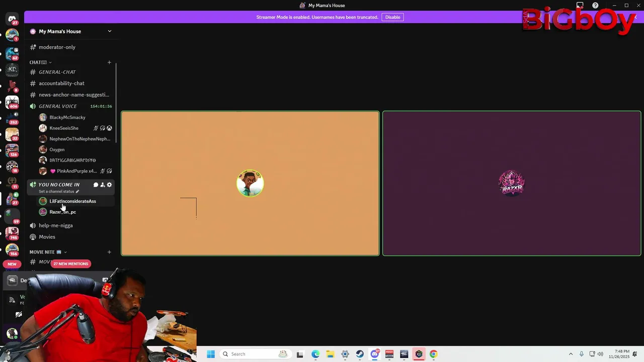
Task: Open YOU NO COME IN channel settings gear
Action: click(109, 185)
